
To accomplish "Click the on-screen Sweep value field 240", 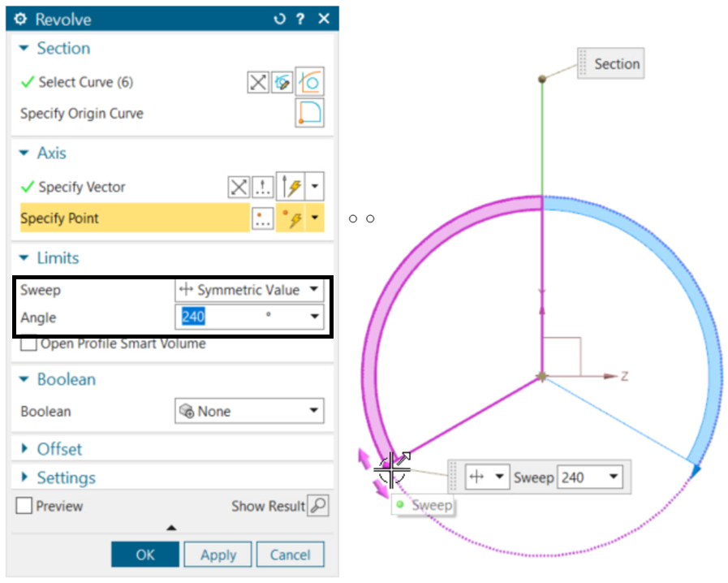I will pyautogui.click(x=581, y=477).
